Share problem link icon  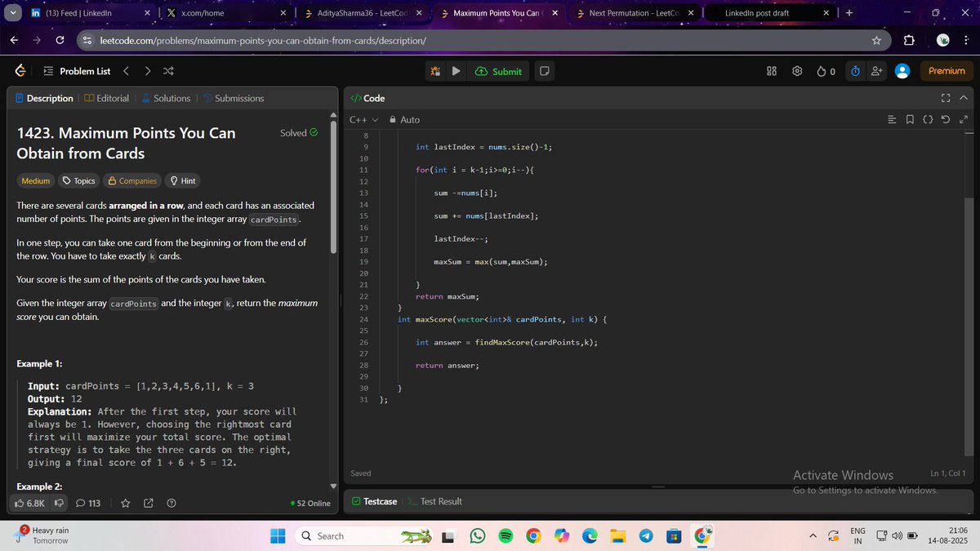click(149, 503)
